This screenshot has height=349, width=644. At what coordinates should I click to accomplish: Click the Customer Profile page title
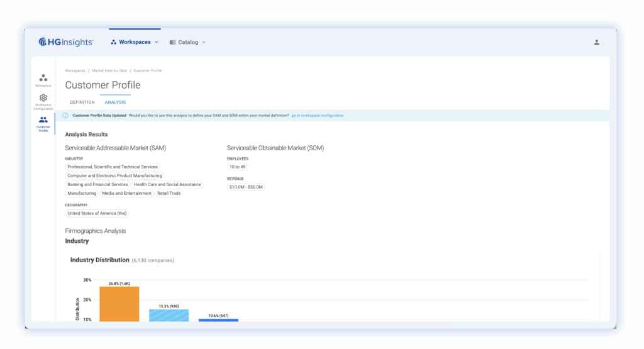point(103,85)
